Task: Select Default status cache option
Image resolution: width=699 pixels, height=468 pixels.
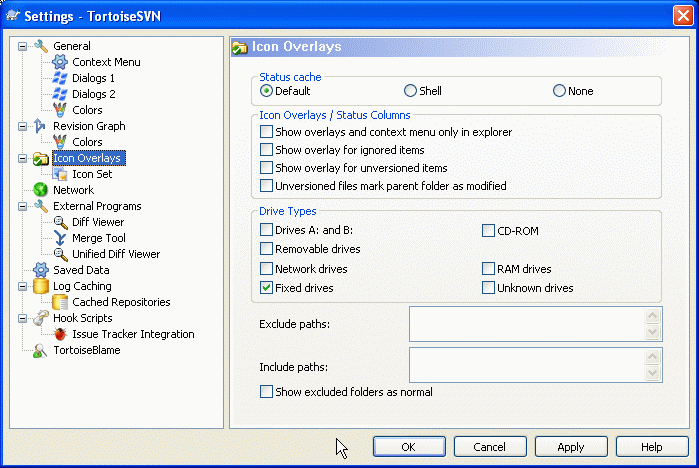Action: 266,91
